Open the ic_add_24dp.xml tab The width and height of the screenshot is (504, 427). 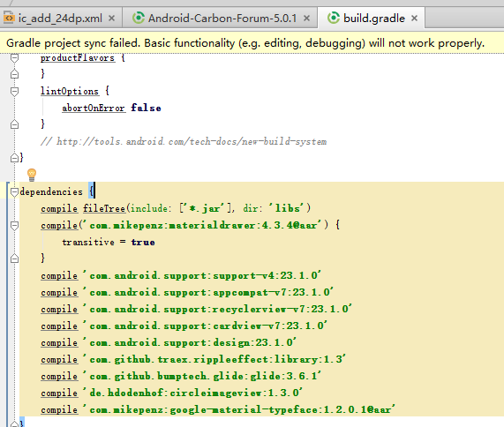(x=60, y=19)
